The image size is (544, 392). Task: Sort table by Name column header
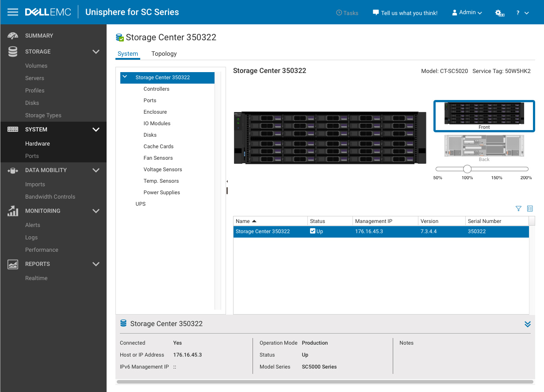270,221
